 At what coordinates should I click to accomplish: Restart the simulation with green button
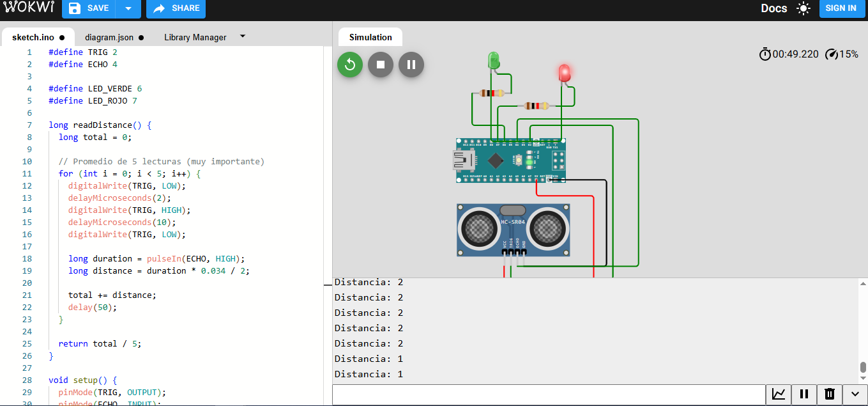coord(350,65)
